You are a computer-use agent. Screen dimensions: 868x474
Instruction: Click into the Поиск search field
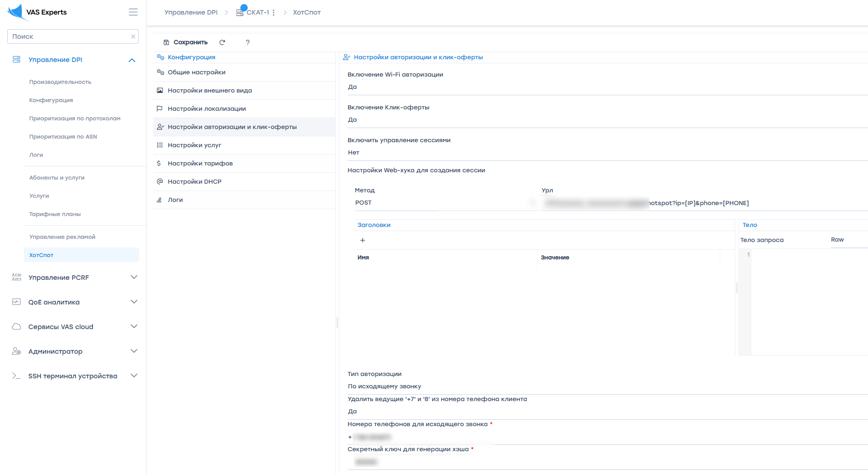(x=68, y=36)
